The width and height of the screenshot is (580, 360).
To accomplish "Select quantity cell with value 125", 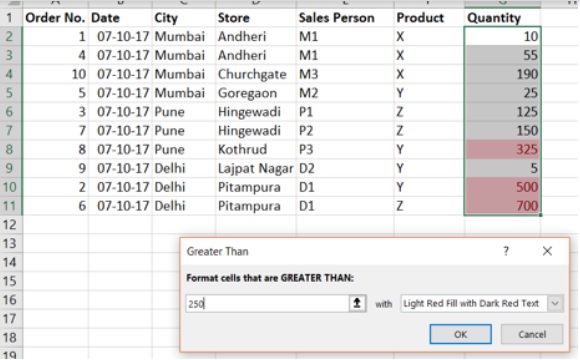I will click(502, 112).
